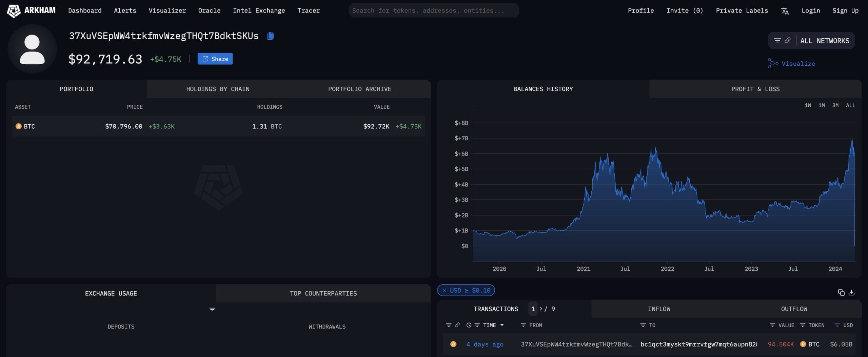Click the clock icon in the transactions header

tap(469, 325)
